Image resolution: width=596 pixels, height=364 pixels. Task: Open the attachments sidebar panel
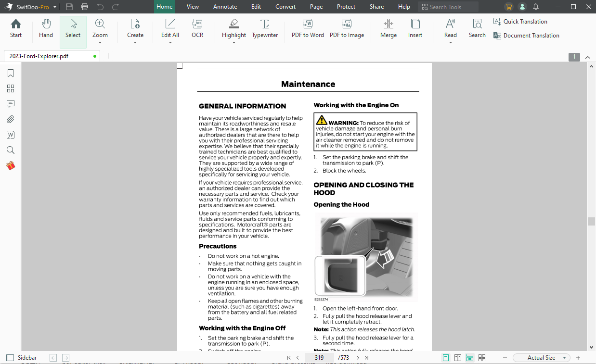[x=11, y=119]
